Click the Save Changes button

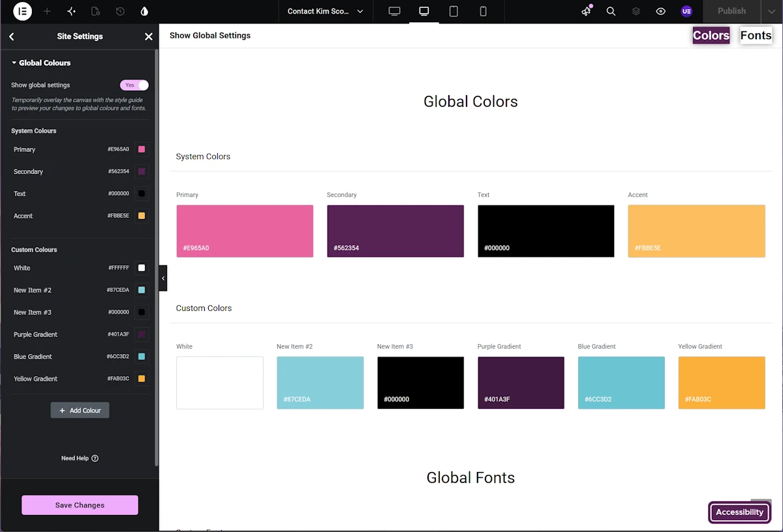tap(80, 505)
